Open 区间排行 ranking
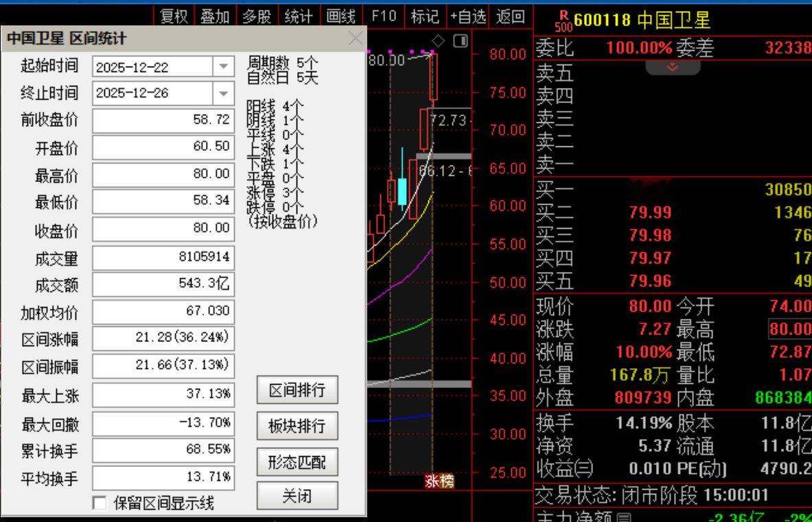 pos(297,390)
